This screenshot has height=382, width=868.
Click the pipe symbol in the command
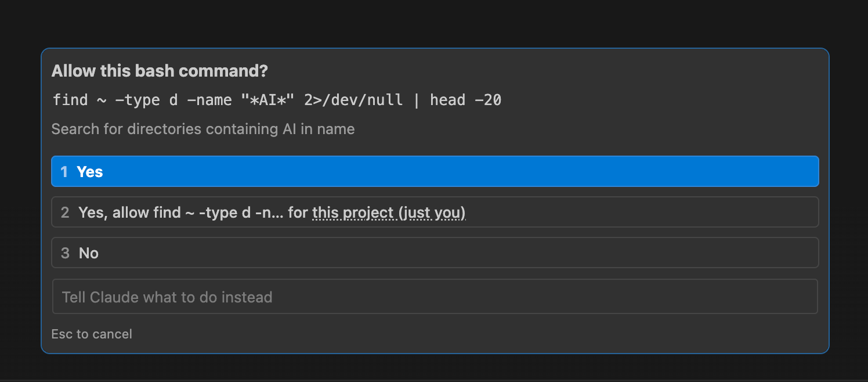click(416, 100)
